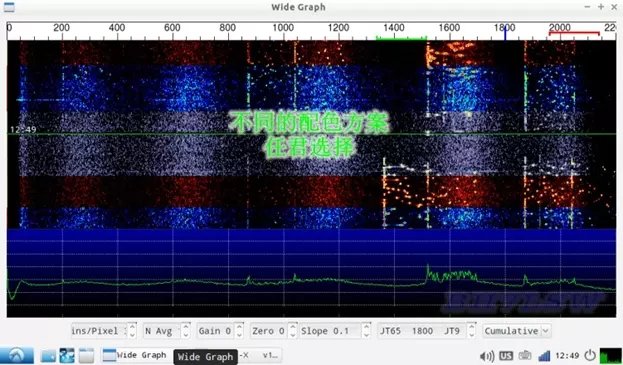This screenshot has height=365, width=623.
Task: Click the show desktop taskbar icon
Action: point(86,355)
